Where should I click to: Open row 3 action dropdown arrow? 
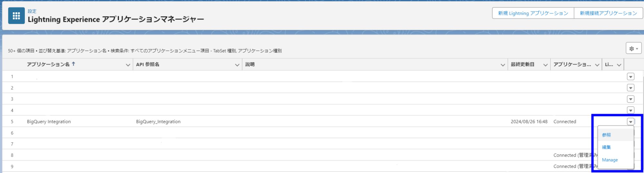[x=630, y=99]
